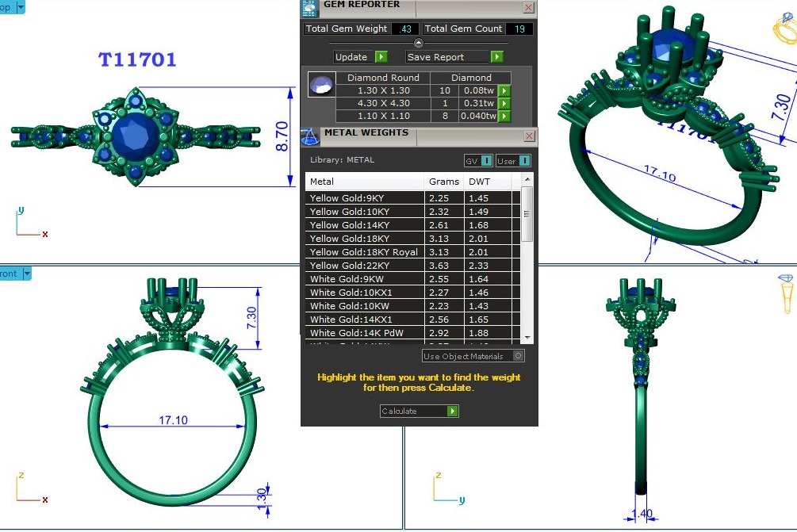The height and width of the screenshot is (532, 797).
Task: Click the Metal Weights scale icon
Action: tap(310, 136)
